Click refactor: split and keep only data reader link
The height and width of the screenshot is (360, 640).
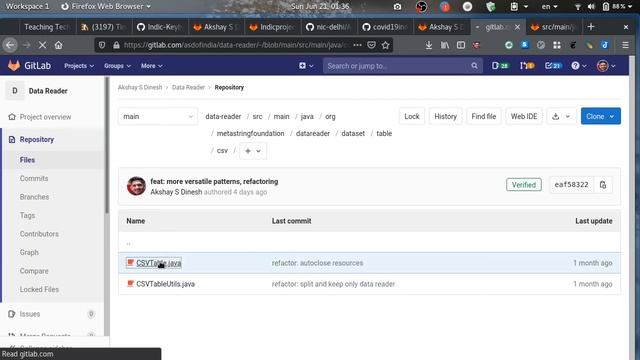pos(333,284)
